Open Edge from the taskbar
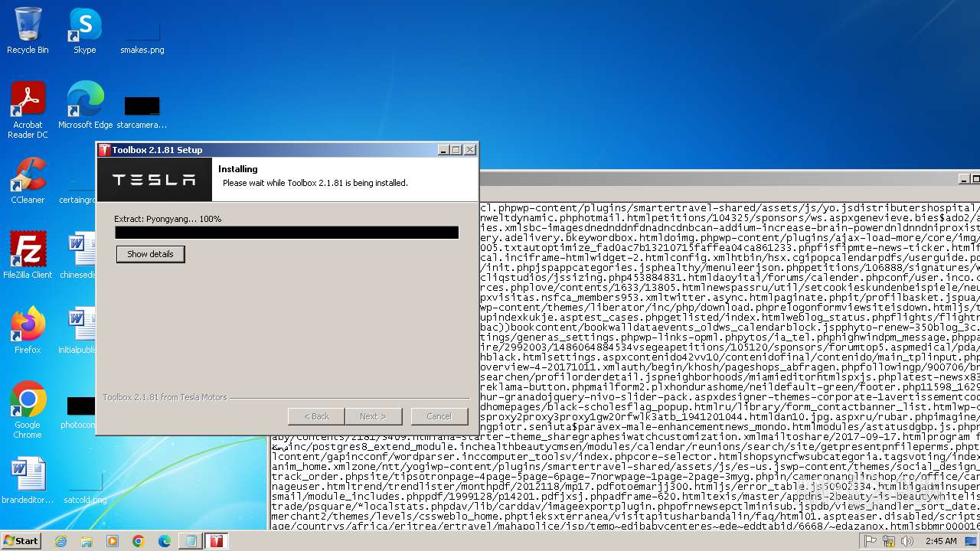 pyautogui.click(x=165, y=541)
